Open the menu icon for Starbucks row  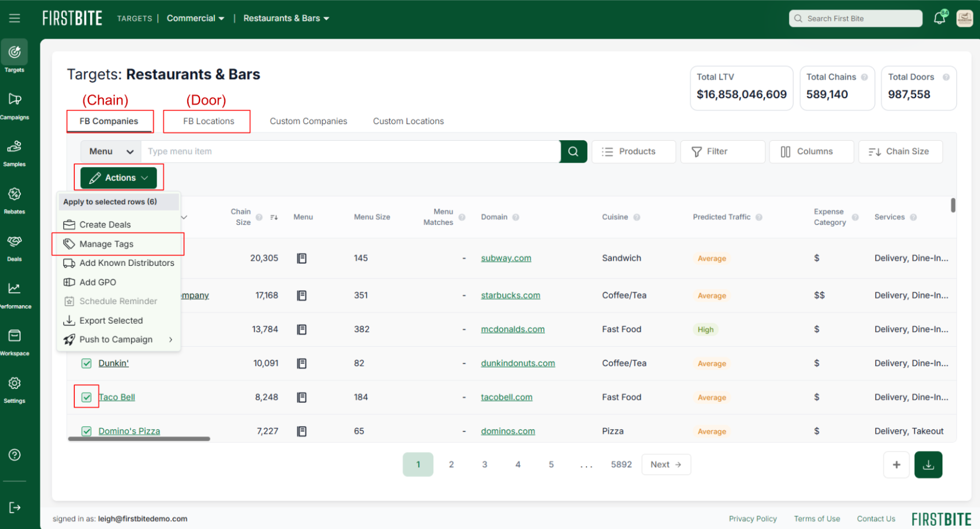(301, 295)
